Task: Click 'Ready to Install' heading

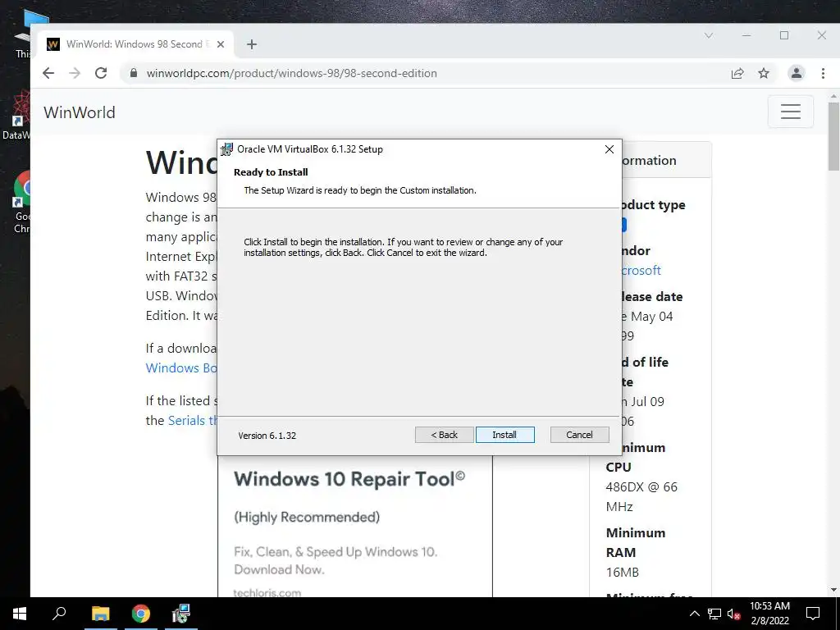Action: pos(271,172)
